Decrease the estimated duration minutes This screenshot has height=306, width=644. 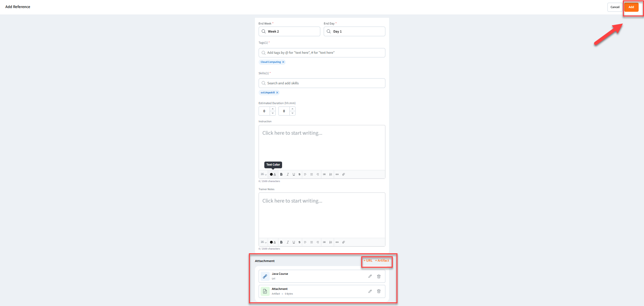pyautogui.click(x=292, y=113)
